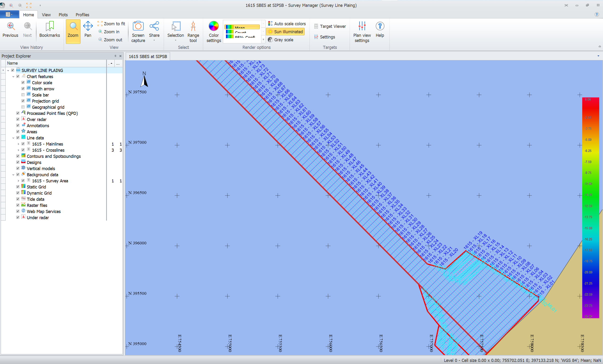Click the Name column header
603x364 pixels.
click(x=56, y=63)
